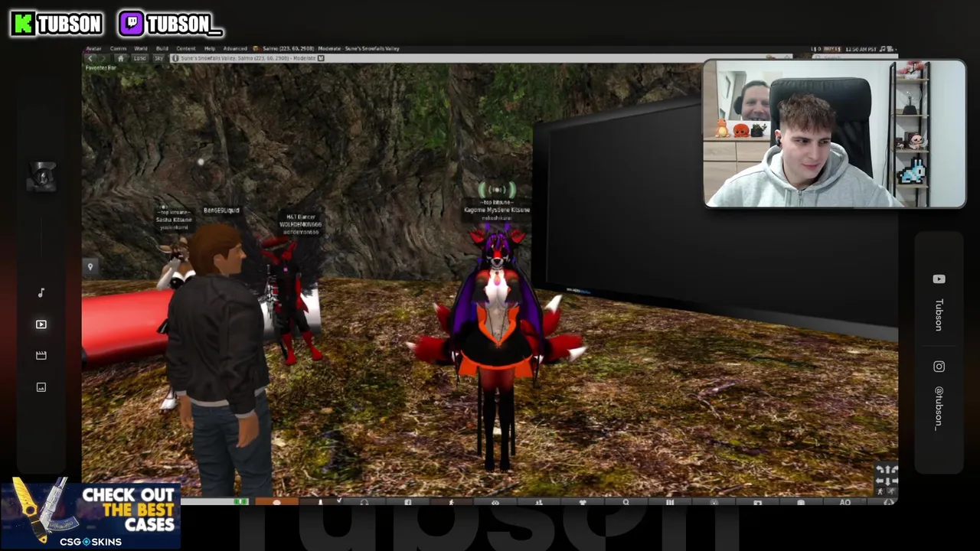The image size is (980, 551).
Task: Select the BenGEDLiquid name tag
Action: click(x=221, y=210)
